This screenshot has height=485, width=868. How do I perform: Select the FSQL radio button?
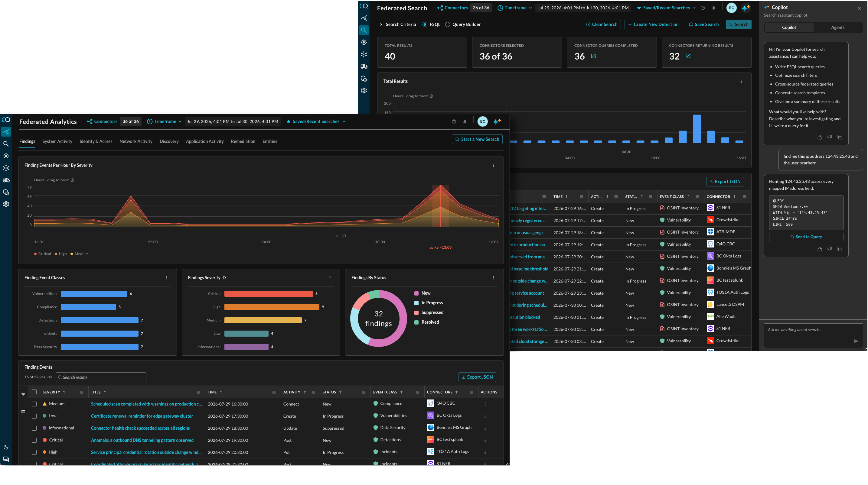pos(425,24)
